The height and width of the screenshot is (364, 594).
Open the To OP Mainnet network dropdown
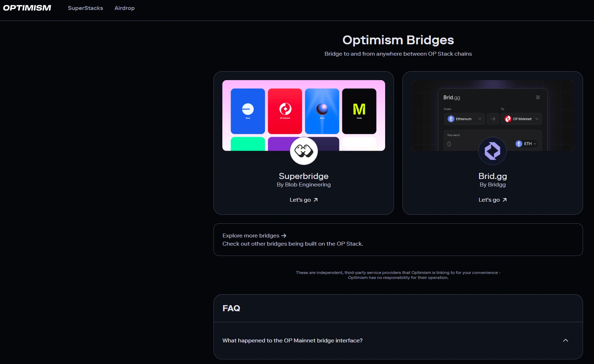537,119
